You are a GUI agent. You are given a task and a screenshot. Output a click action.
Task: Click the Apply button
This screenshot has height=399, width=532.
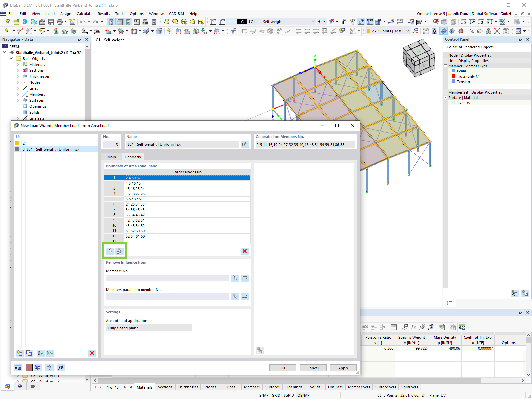tap(343, 368)
